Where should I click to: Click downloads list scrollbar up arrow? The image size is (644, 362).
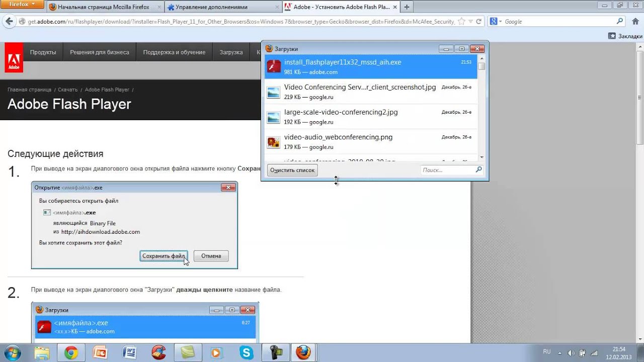481,58
